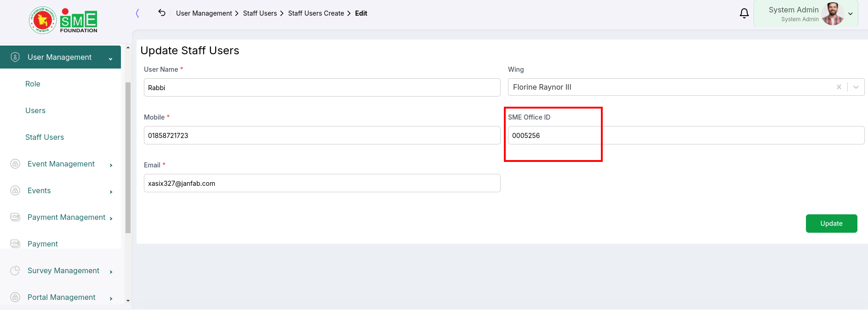Viewport: 868px width, 310px height.
Task: Click the sidebar scroll up arrow
Action: [x=128, y=48]
